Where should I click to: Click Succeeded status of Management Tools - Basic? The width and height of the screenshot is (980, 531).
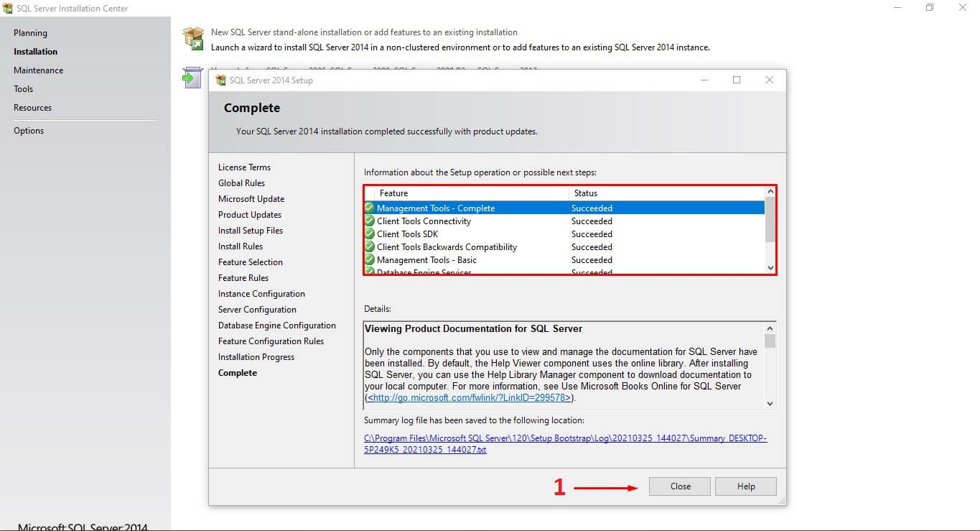592,260
